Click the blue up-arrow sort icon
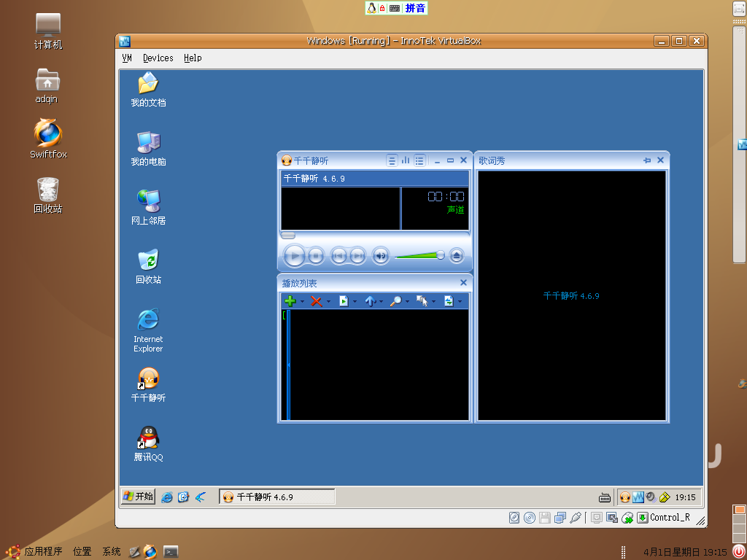 click(370, 301)
